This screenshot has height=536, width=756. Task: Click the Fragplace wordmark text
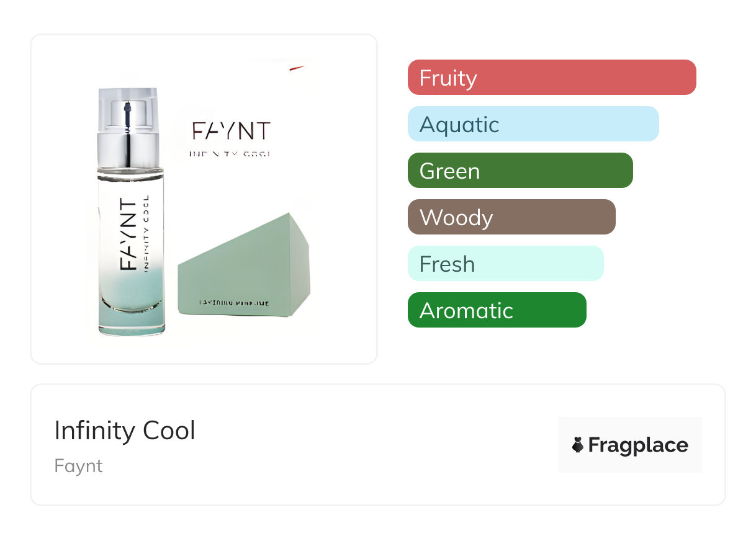point(637,445)
